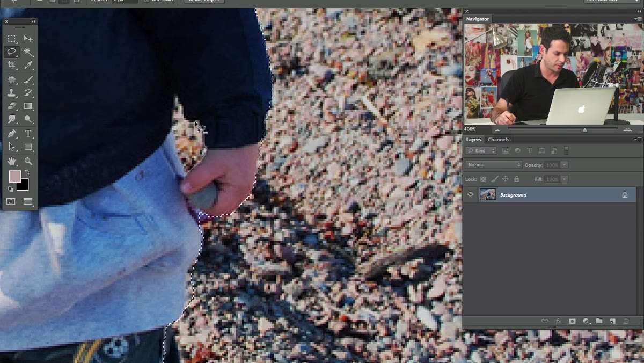Click the Navigator zoom out mountains icon
This screenshot has width=644, height=363.
[x=497, y=129]
